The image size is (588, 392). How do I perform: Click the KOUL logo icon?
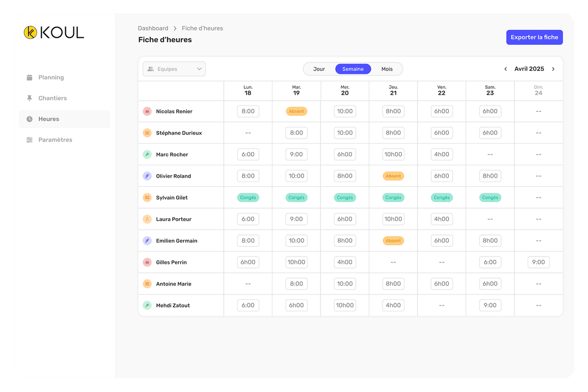point(30,32)
